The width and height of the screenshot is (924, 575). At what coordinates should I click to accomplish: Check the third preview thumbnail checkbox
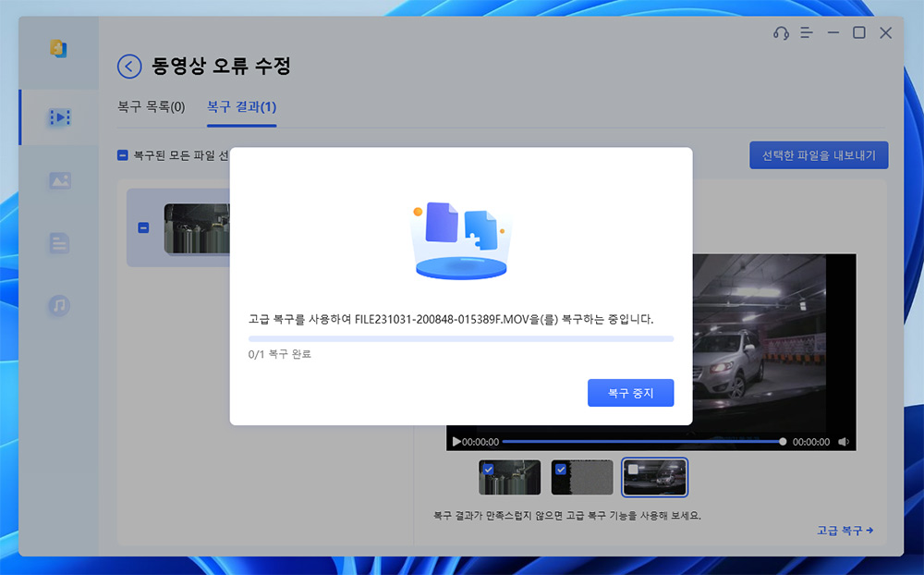(633, 470)
